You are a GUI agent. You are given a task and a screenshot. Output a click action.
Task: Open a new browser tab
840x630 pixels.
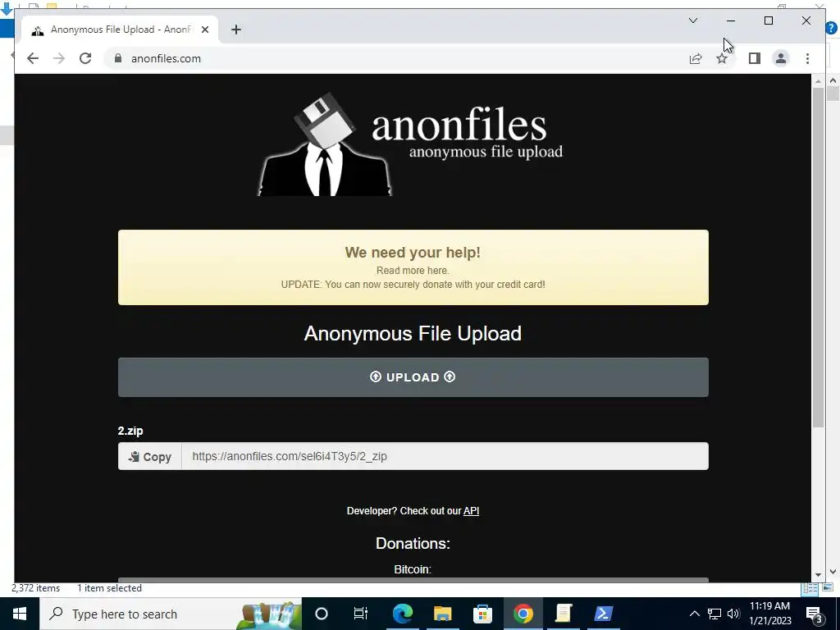[x=235, y=30]
